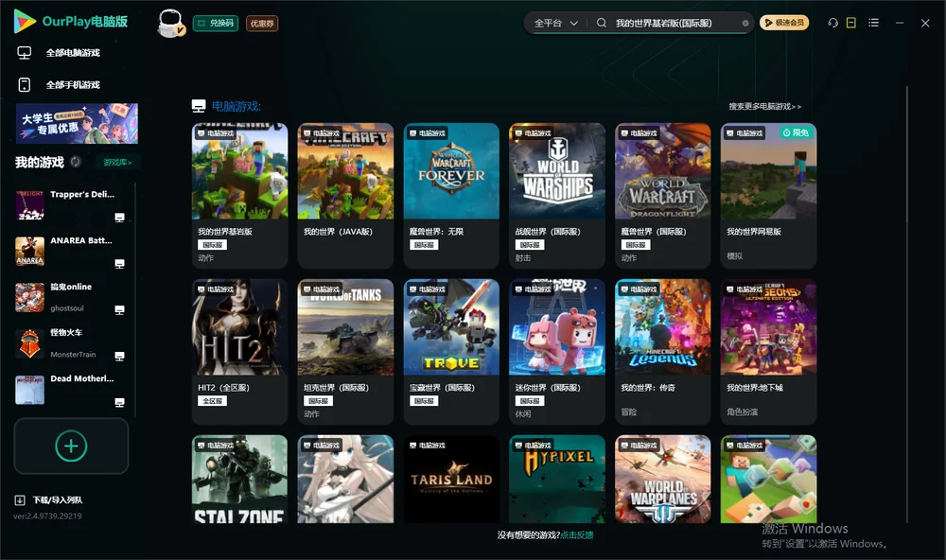This screenshot has height=560, width=946.
Task: Open the Trove 宝藏世界 card
Action: [x=451, y=352]
